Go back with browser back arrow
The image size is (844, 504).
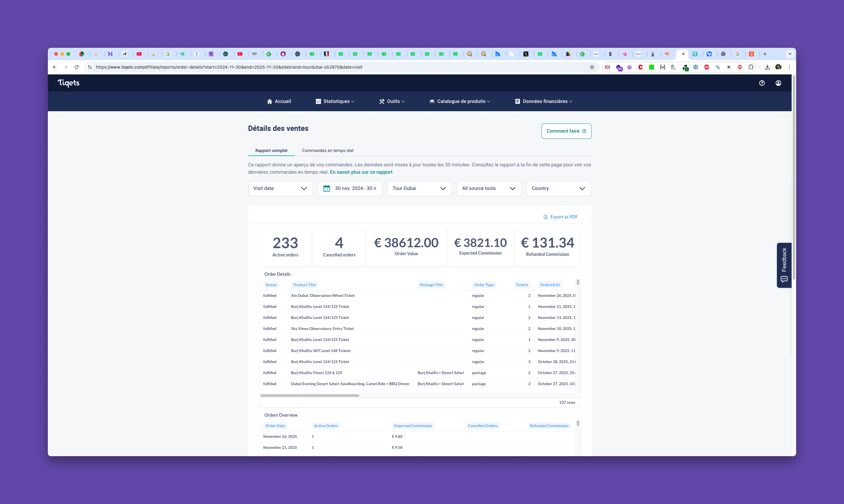[x=55, y=67]
